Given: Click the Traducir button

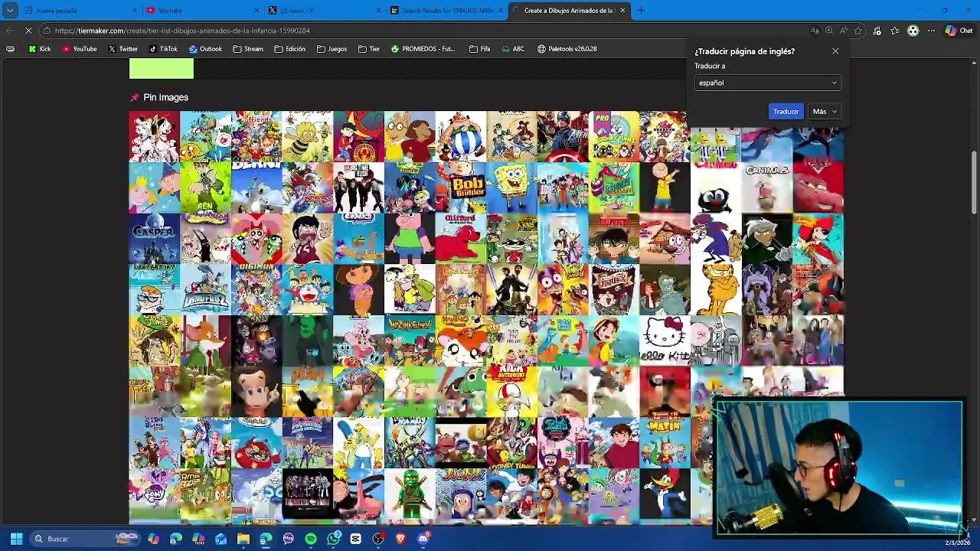Looking at the screenshot, I should coord(786,112).
